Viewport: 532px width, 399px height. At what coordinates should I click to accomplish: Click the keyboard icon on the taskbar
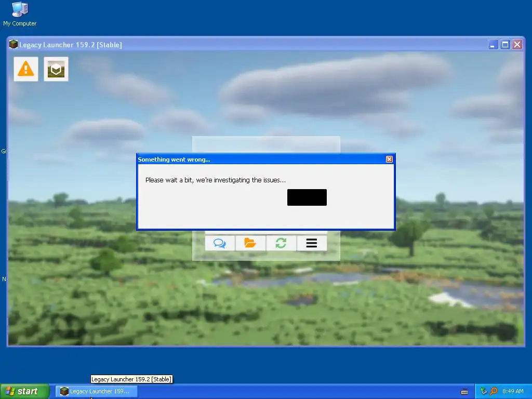coord(464,392)
